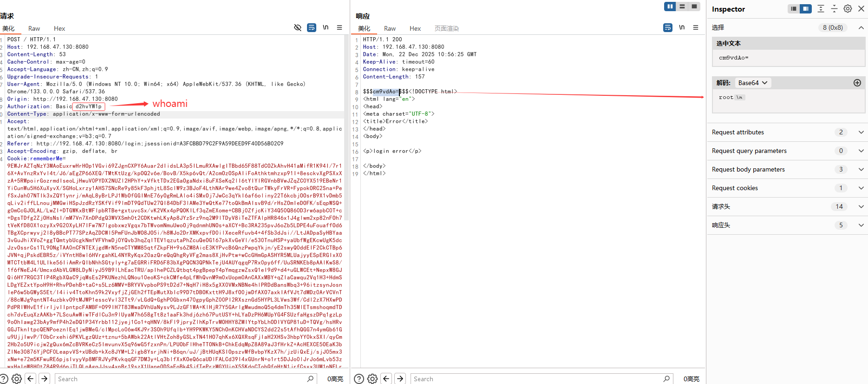
Task: Switch request view to Raw tab
Action: pos(34,28)
